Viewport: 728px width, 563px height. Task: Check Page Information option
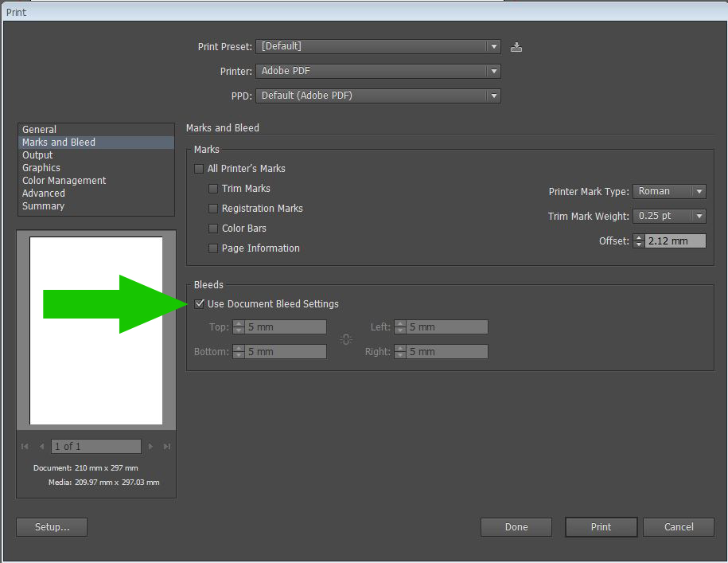[213, 248]
